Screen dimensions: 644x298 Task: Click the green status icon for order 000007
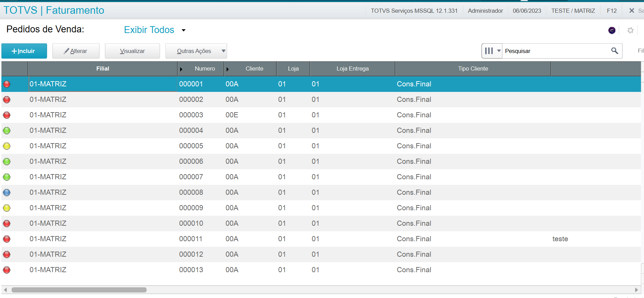tap(7, 177)
